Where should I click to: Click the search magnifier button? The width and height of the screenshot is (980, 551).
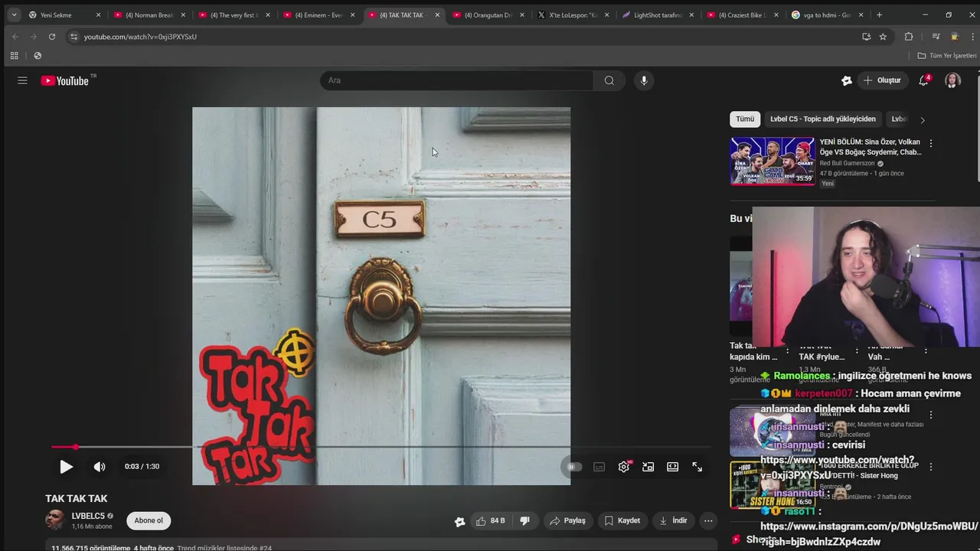609,80
